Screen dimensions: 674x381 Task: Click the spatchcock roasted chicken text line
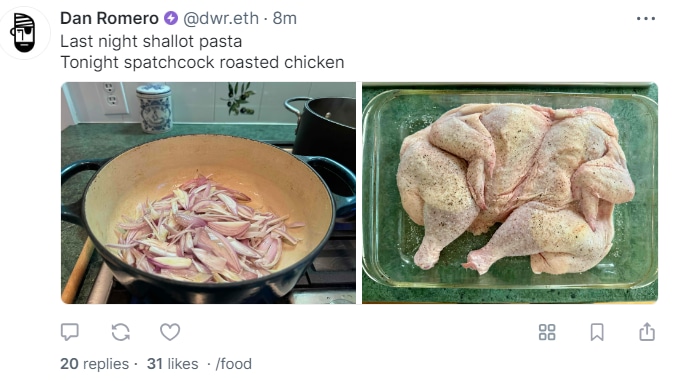click(x=202, y=62)
